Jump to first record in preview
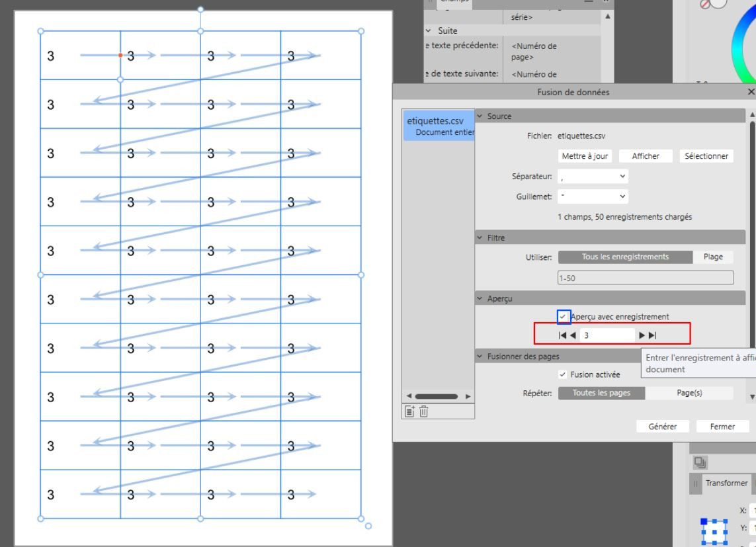This screenshot has width=756, height=547. (x=562, y=335)
